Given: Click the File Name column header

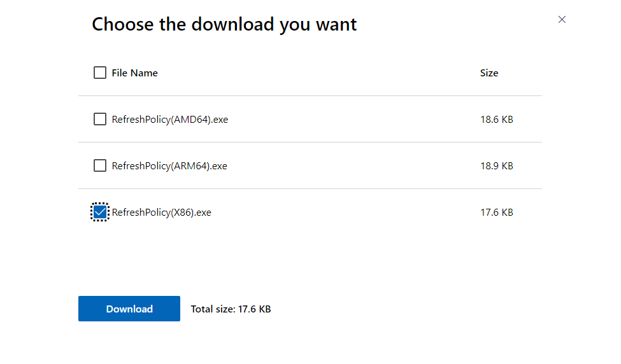Looking at the screenshot, I should click(134, 73).
